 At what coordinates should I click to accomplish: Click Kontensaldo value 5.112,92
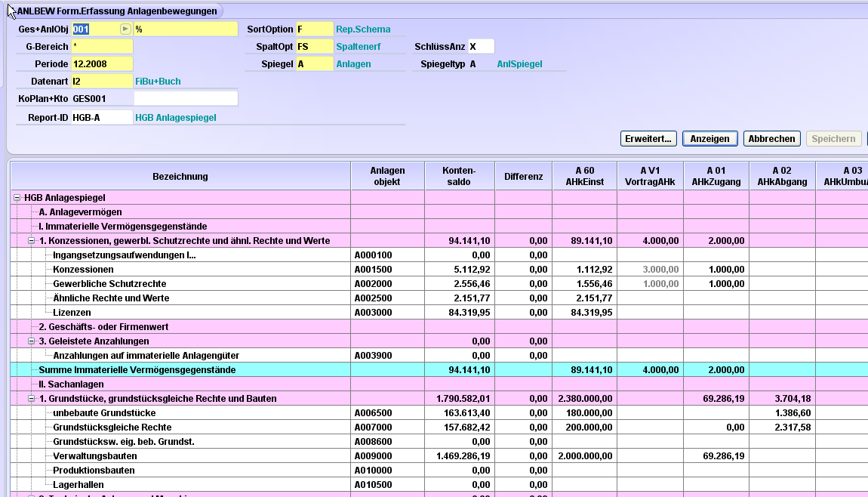tap(472, 270)
